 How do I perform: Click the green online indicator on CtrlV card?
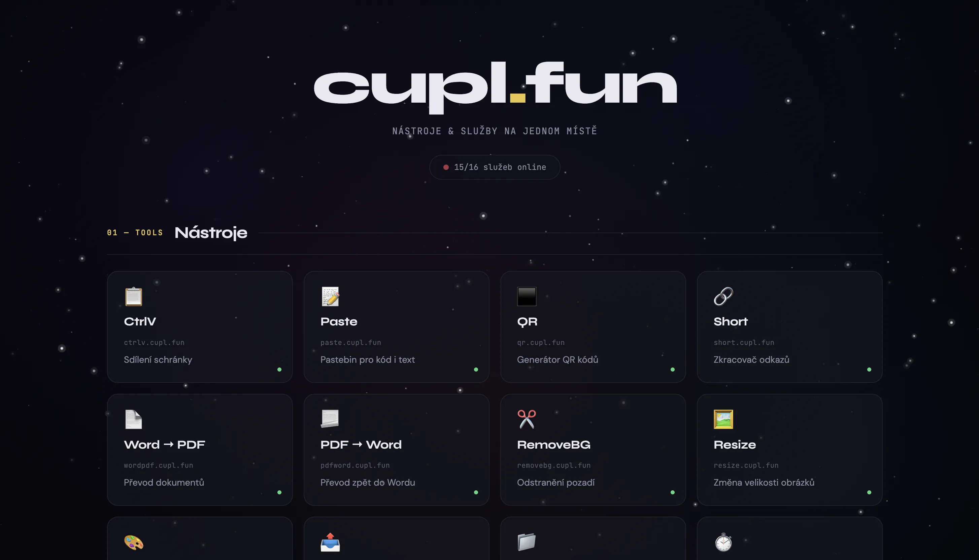point(279,369)
